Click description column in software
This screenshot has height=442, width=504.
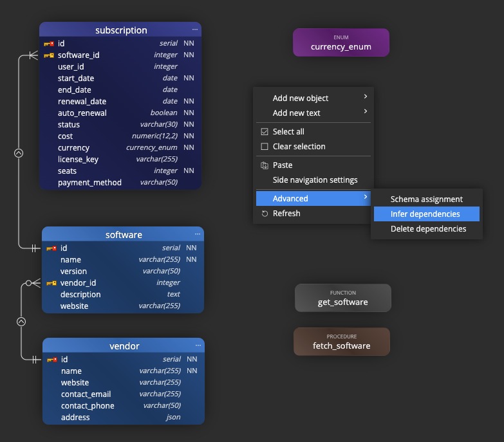(123, 295)
